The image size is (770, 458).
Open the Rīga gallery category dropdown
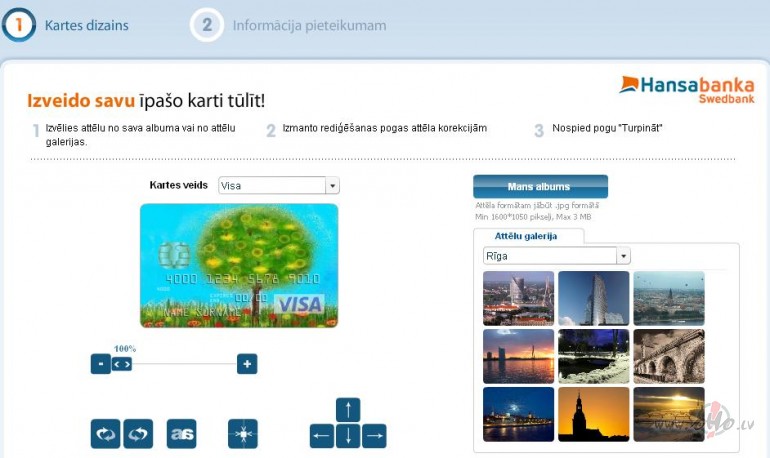557,256
